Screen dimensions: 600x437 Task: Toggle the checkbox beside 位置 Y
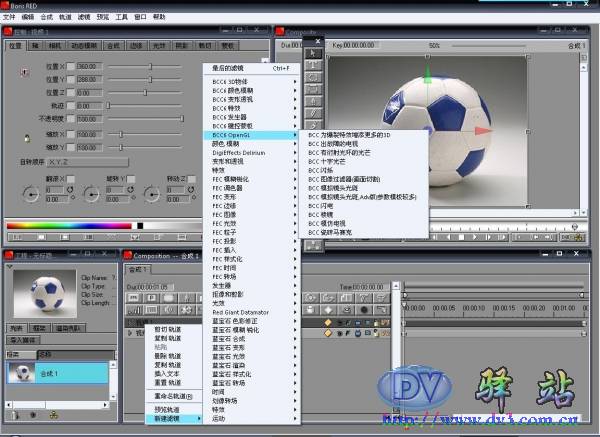pos(71,80)
